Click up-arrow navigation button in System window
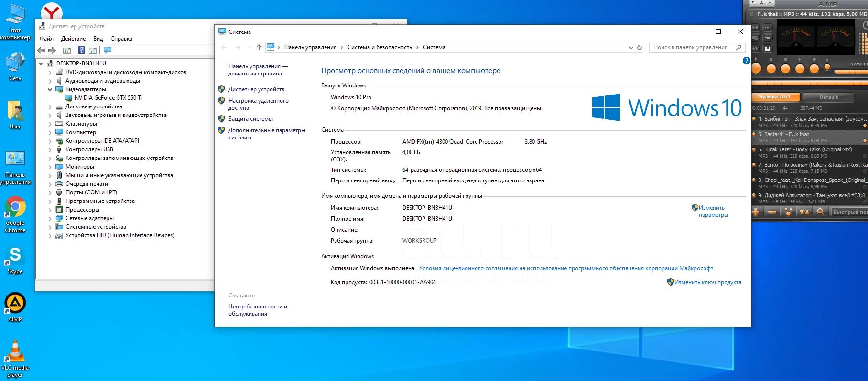The height and width of the screenshot is (381, 868). 259,47
